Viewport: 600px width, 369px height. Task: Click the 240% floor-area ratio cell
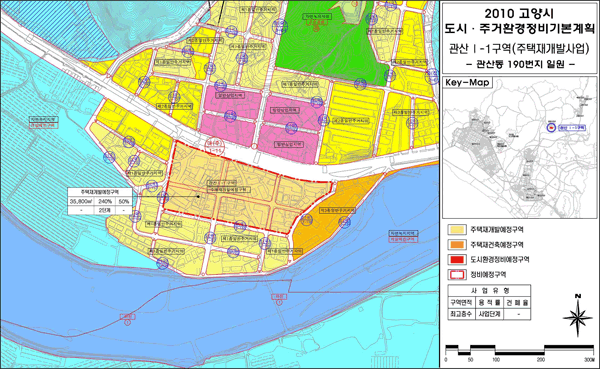tap(105, 201)
